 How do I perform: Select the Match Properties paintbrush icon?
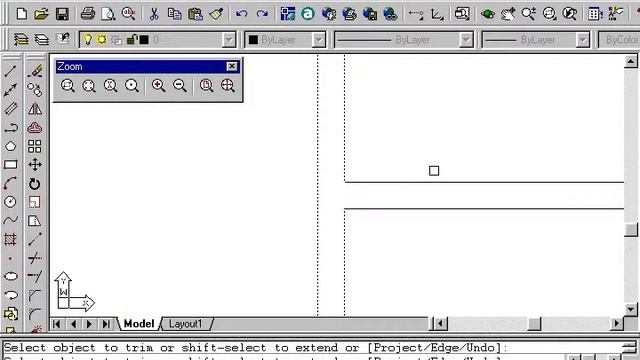click(x=216, y=14)
